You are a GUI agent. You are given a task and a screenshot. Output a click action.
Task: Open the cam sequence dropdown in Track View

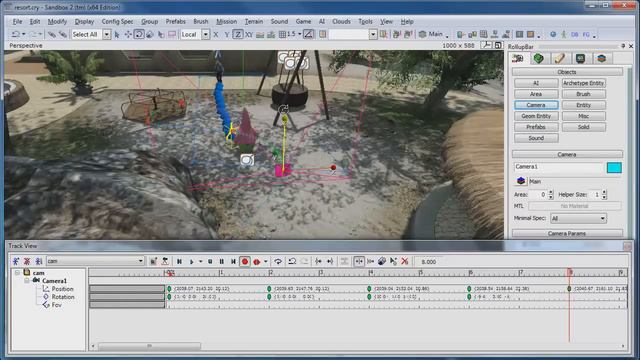click(x=96, y=261)
